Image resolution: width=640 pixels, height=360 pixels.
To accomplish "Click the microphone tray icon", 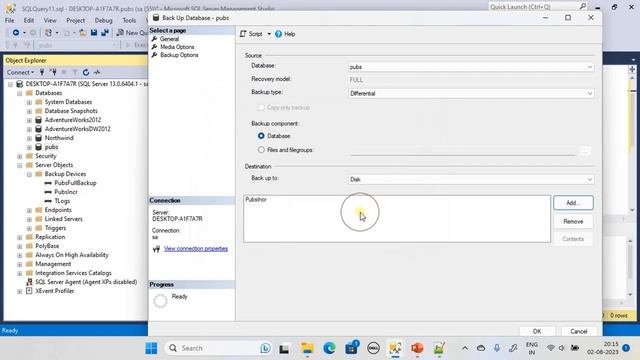I will [x=497, y=348].
